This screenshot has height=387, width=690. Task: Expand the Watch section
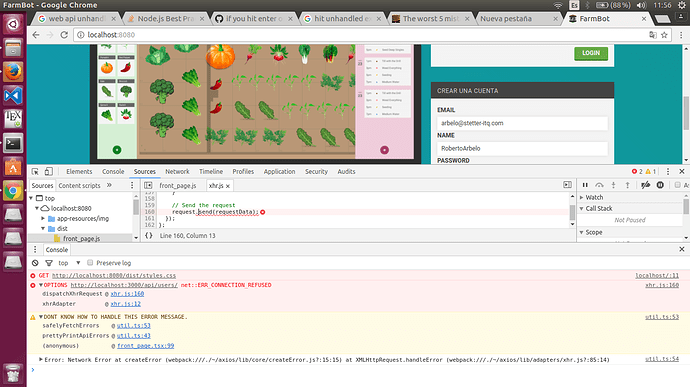pos(582,197)
